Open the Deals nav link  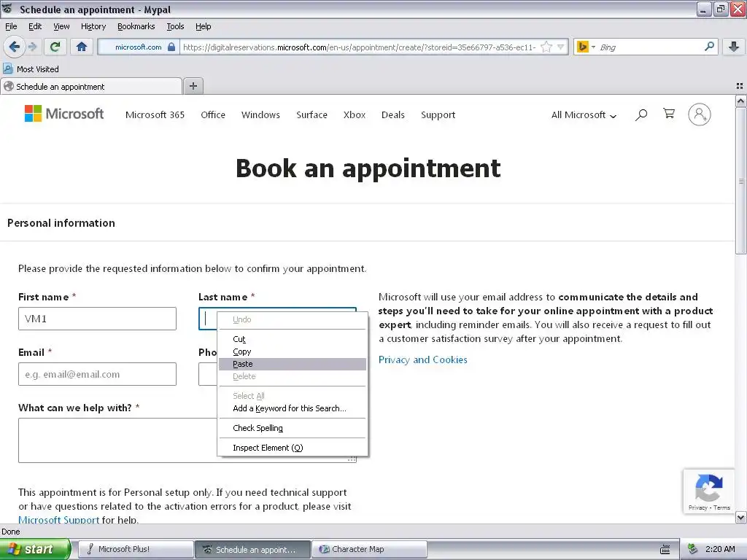[x=393, y=114]
